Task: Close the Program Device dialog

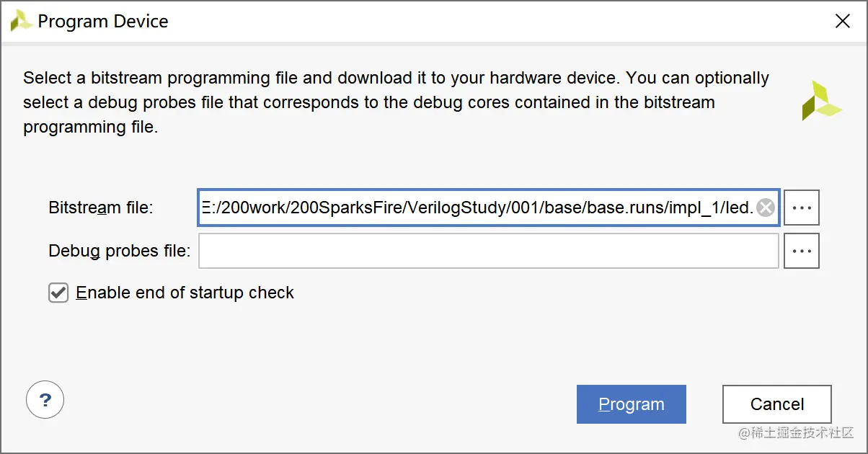Action: coord(842,22)
